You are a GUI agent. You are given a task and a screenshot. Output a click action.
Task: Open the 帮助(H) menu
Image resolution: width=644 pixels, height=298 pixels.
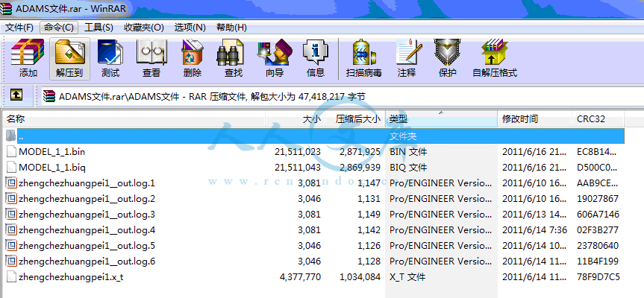click(x=231, y=28)
